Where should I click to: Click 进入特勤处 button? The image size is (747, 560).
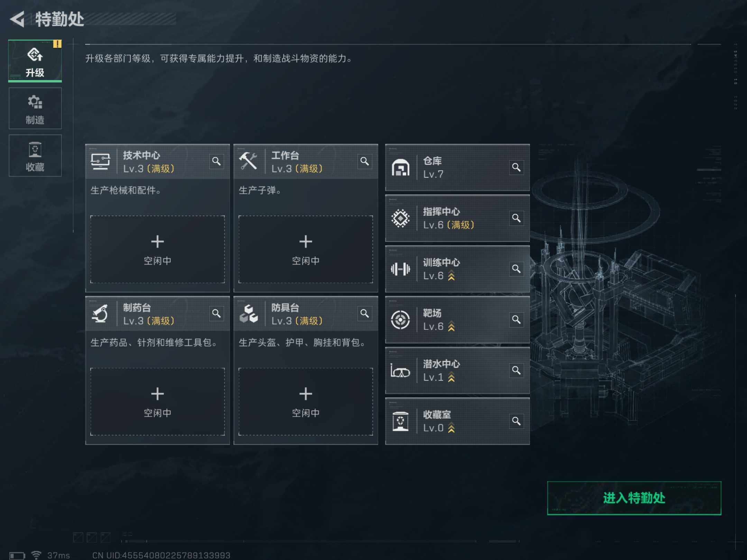tap(634, 498)
